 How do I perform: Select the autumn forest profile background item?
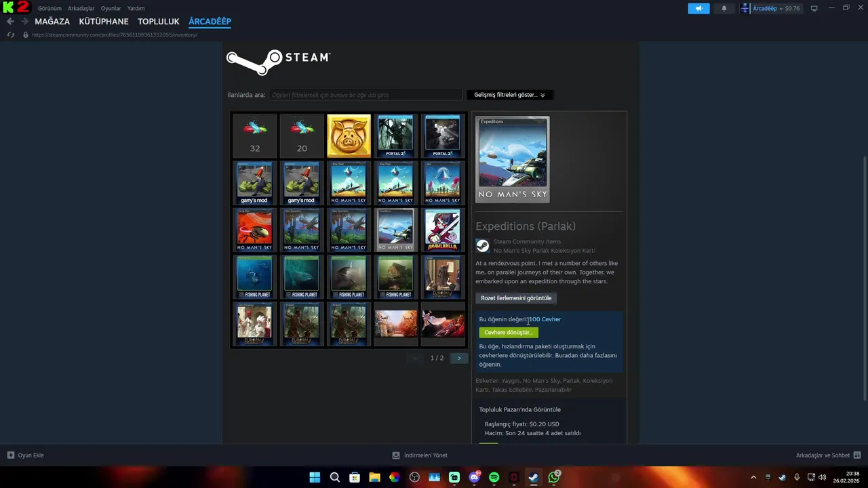pyautogui.click(x=395, y=324)
